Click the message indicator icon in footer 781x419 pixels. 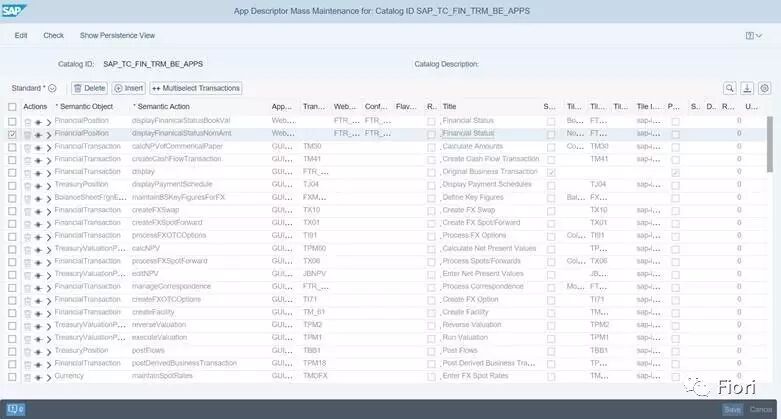click(x=16, y=409)
